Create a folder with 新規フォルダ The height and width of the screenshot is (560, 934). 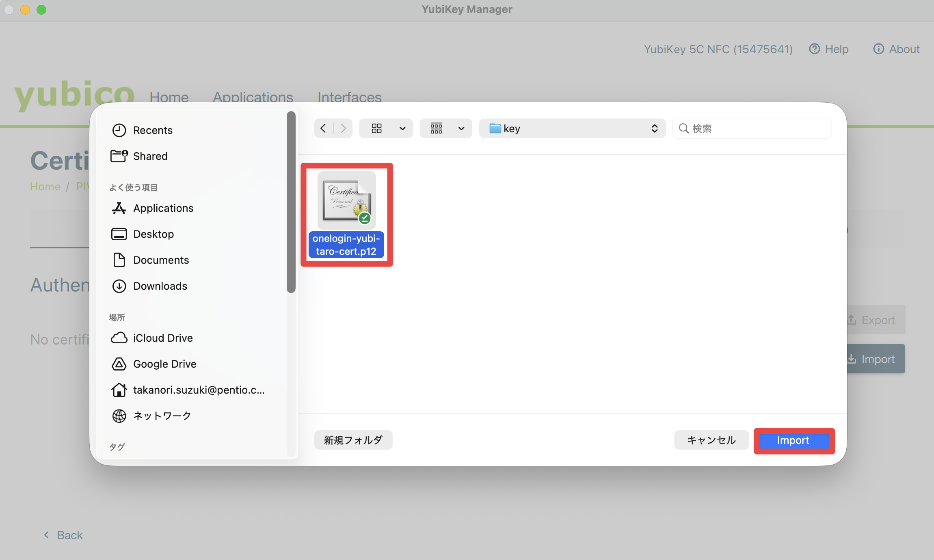tap(353, 440)
